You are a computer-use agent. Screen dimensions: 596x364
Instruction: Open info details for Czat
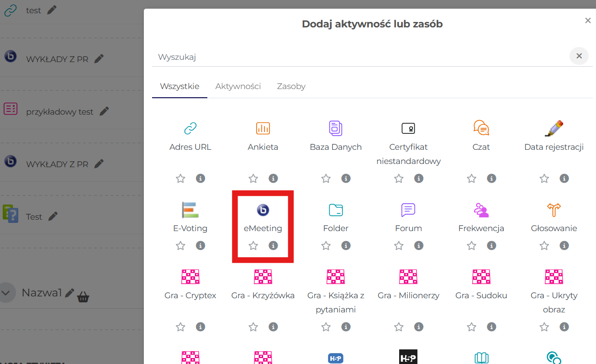click(x=491, y=179)
